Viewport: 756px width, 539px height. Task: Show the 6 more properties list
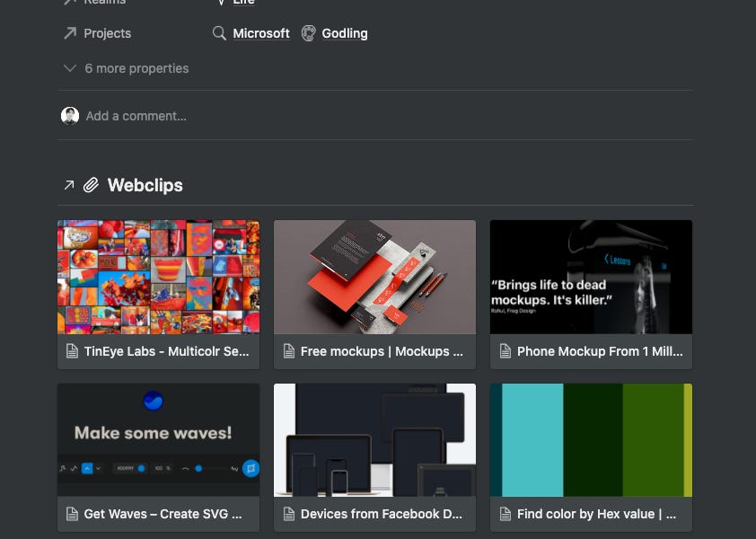[x=137, y=68]
